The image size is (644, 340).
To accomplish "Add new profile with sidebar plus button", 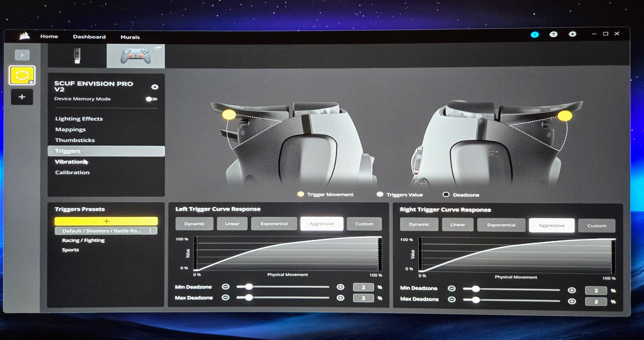I will (x=22, y=97).
